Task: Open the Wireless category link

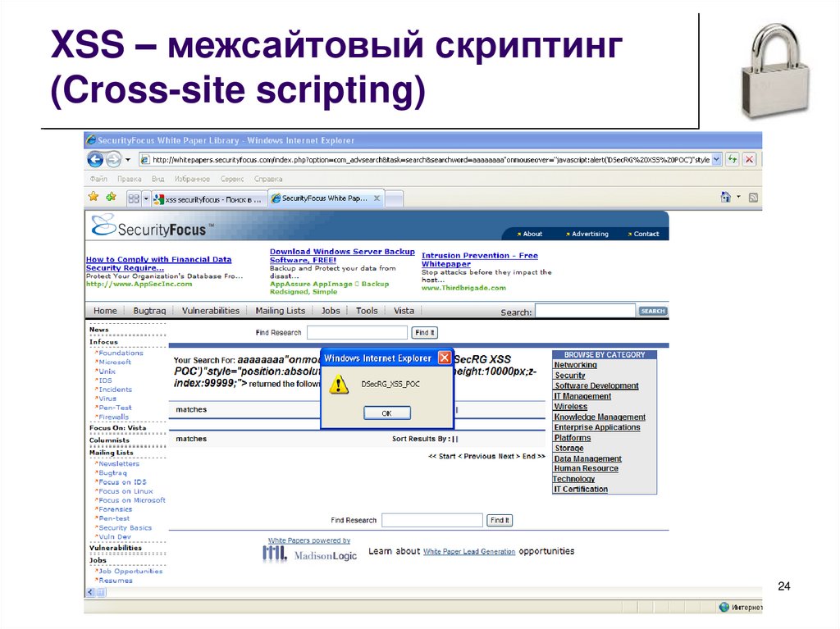Action: [571, 407]
